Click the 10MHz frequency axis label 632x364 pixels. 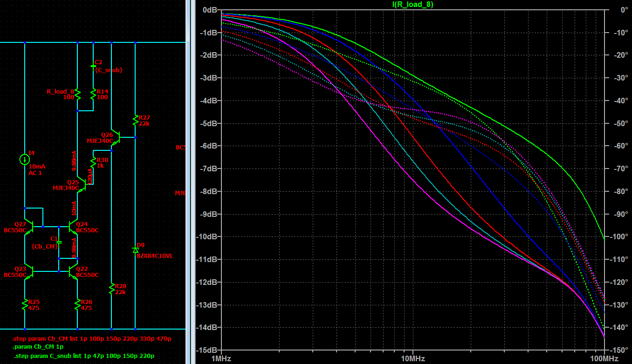[x=413, y=359]
